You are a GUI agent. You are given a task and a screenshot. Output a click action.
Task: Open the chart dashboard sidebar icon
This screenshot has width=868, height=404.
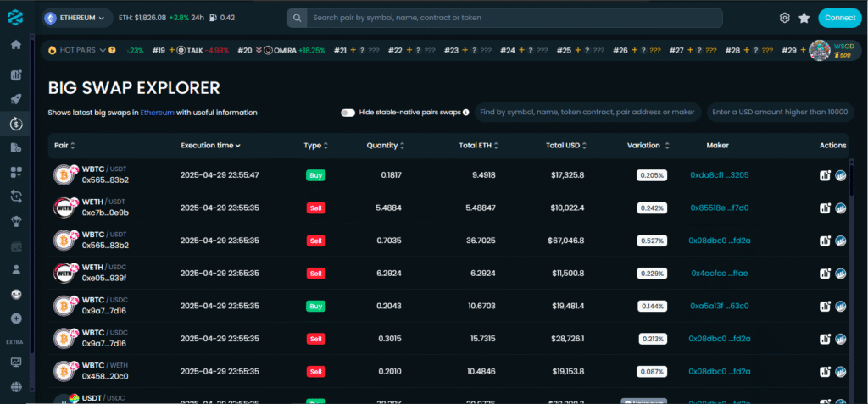point(16,75)
